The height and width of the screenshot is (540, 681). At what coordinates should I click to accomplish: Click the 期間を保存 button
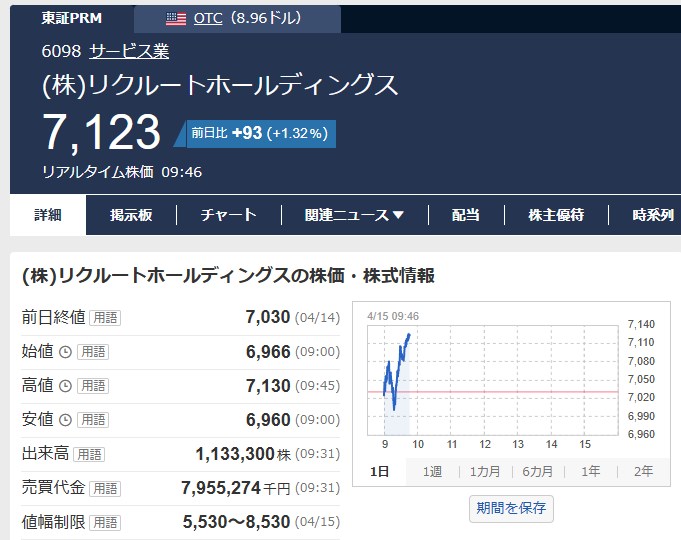click(511, 508)
